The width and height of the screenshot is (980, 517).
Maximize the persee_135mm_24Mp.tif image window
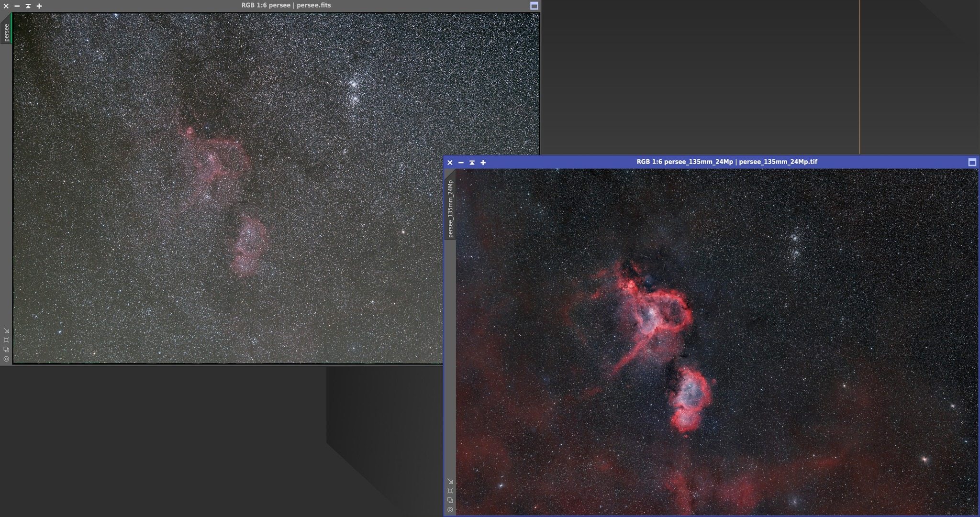pos(972,162)
